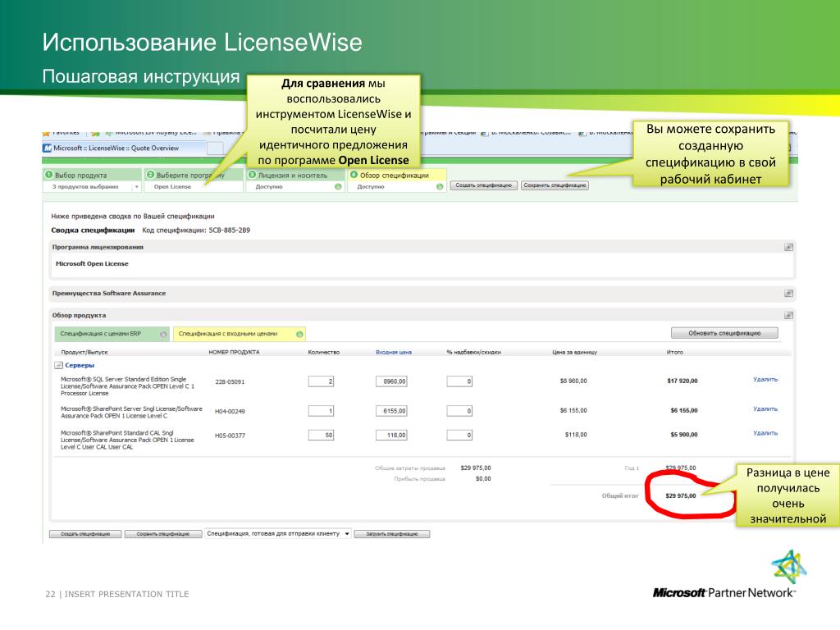
Task: Click the green icon on входными ценами tab
Action: click(x=299, y=334)
